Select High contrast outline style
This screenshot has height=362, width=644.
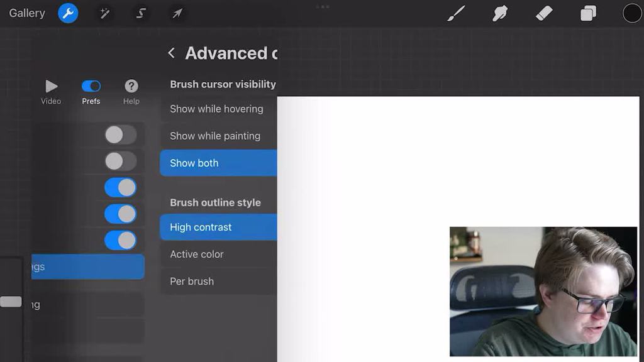click(x=218, y=227)
